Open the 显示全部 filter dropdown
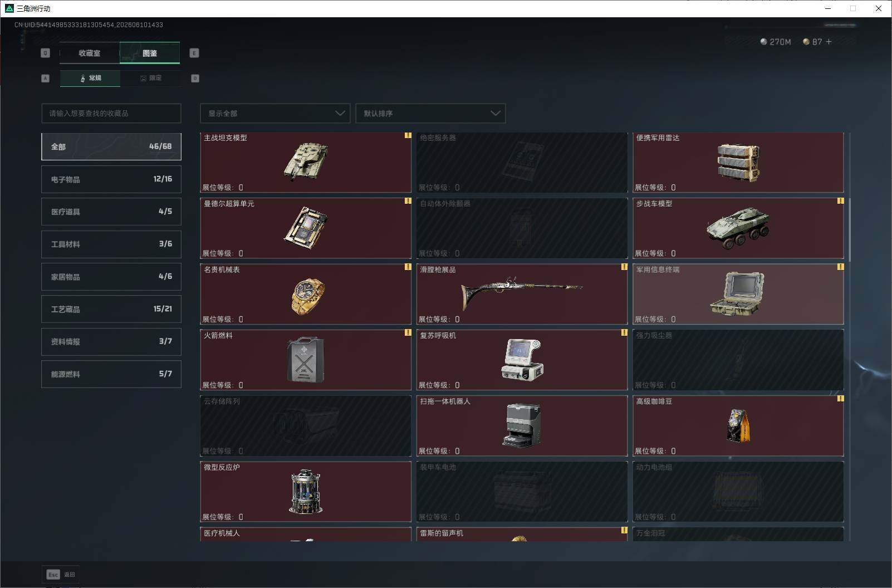Image resolution: width=892 pixels, height=588 pixels. 275,113
